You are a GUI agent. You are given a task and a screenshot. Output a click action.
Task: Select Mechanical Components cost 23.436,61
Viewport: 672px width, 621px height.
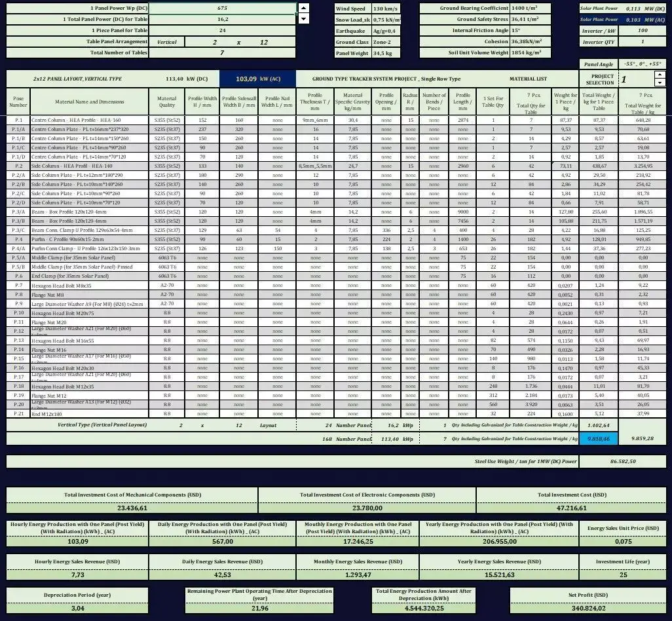132,508
